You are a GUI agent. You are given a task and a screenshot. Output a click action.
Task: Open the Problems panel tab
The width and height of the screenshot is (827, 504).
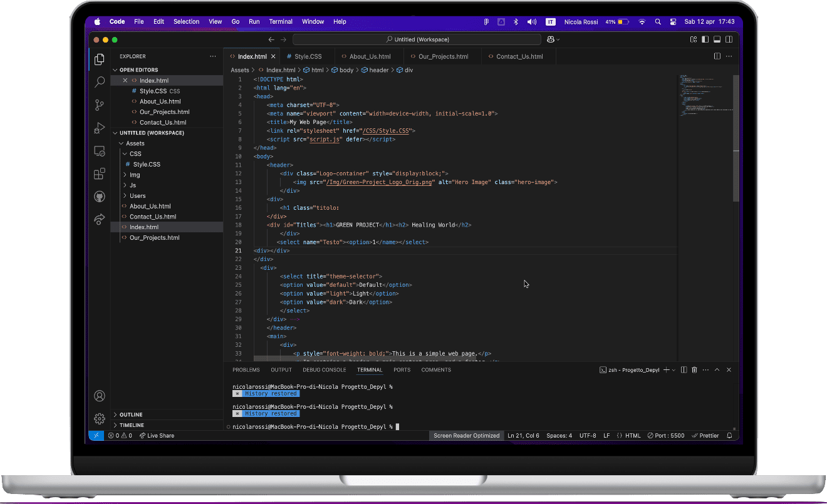point(246,370)
